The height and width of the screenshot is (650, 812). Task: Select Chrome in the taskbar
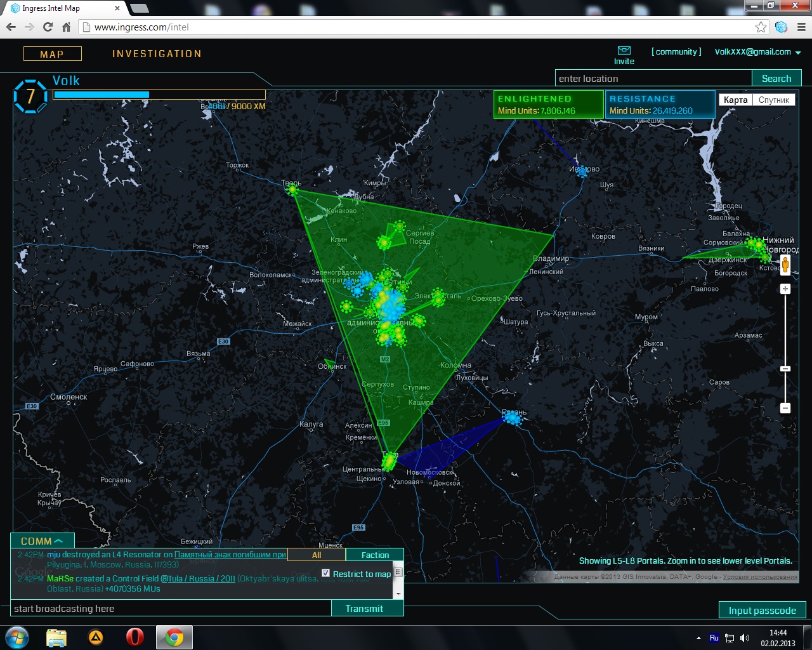(x=174, y=637)
